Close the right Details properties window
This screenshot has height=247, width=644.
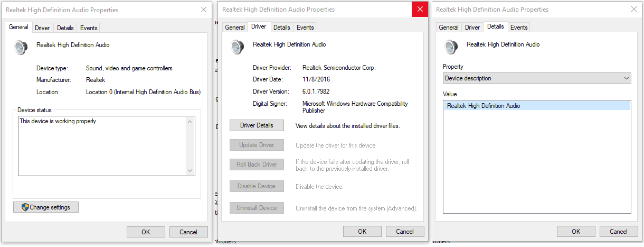633,10
